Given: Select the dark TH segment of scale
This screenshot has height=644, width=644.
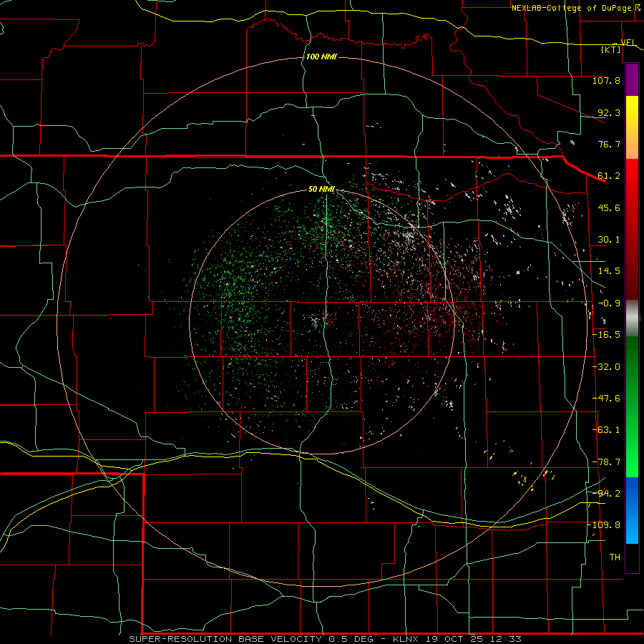Looking at the screenshot, I should (632, 557).
